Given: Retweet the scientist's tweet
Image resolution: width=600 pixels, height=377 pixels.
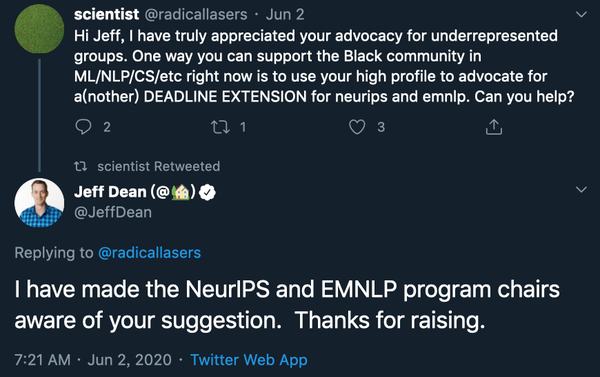Looking at the screenshot, I should coord(220,127).
